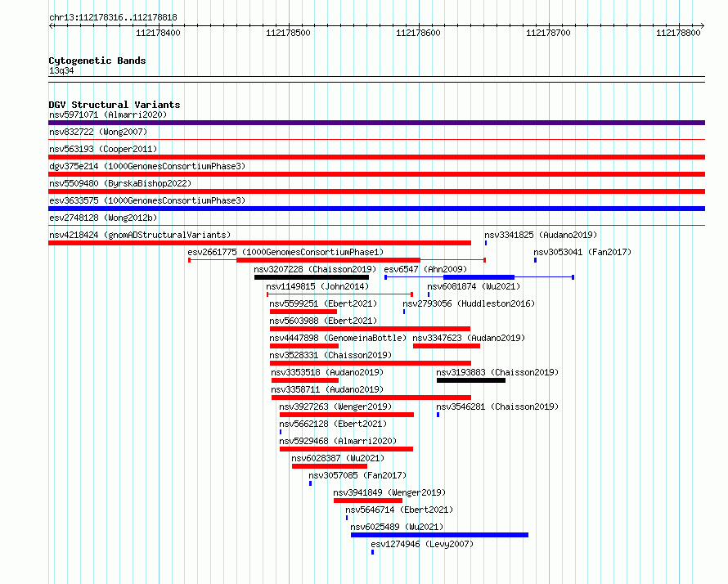The height and width of the screenshot is (584, 728).
Task: Select the nsv3053041 (Fan2017) label
Action: tap(582, 252)
